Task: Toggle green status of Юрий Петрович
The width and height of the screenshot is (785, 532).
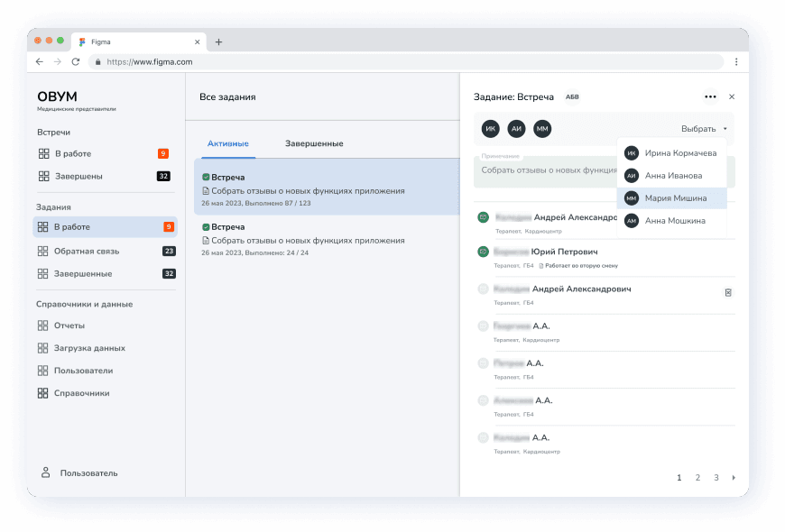Action: [483, 252]
